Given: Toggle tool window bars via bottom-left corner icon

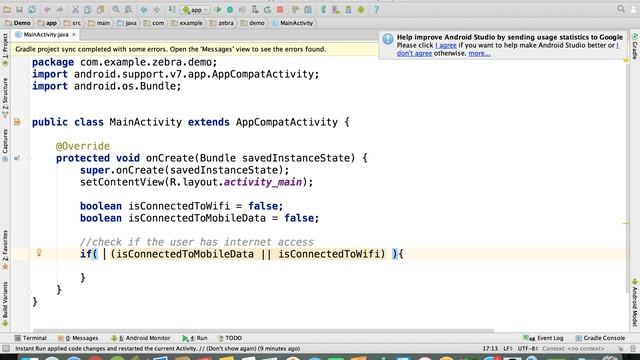Looking at the screenshot, I should pos(6,349).
